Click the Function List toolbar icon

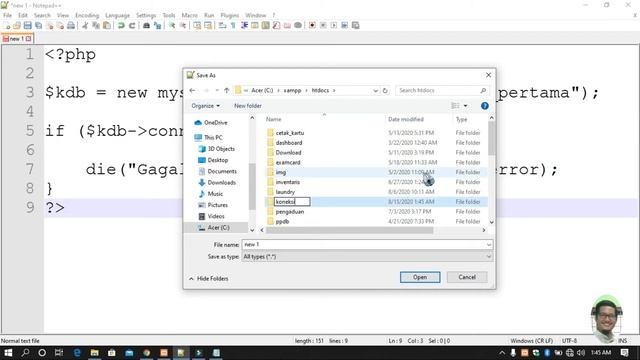(276, 25)
